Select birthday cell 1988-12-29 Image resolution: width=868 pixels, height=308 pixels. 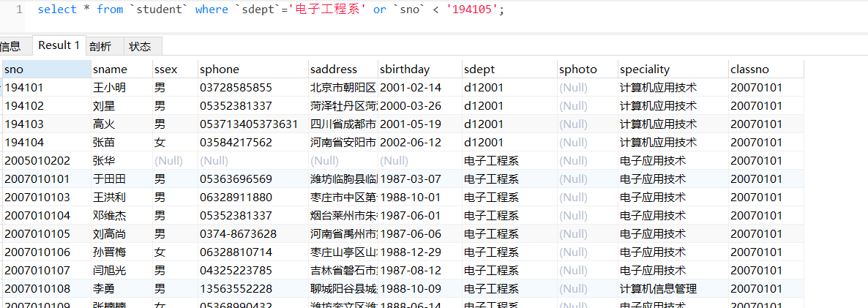(419, 252)
